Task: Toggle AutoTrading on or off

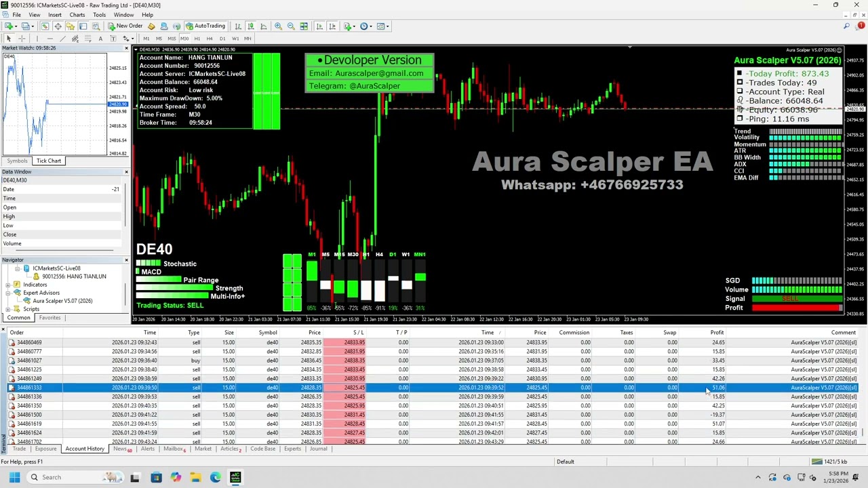Action: pyautogui.click(x=205, y=26)
